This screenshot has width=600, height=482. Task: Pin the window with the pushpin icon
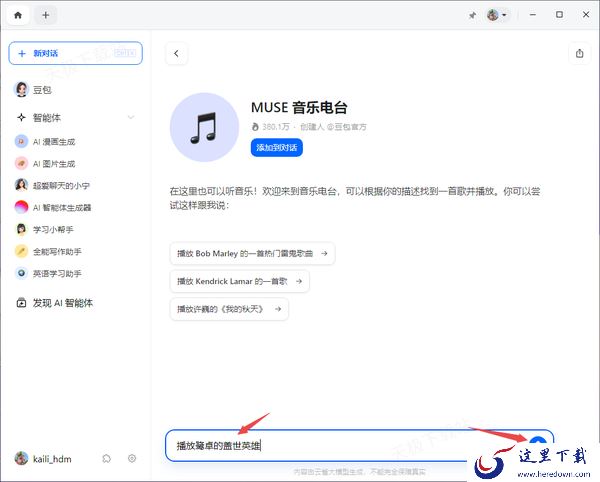point(473,15)
